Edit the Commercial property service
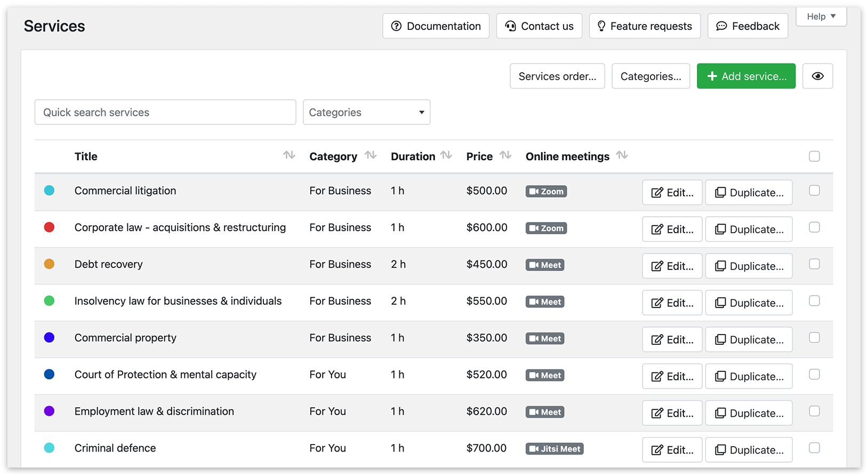 click(672, 340)
